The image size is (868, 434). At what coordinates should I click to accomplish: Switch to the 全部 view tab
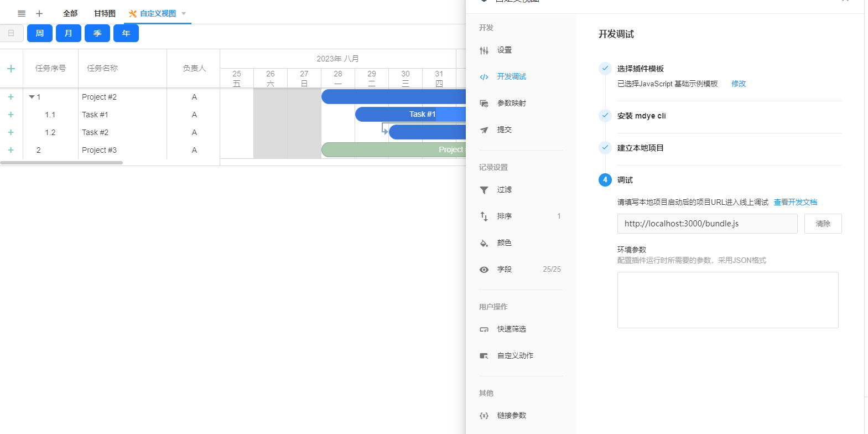tap(70, 13)
